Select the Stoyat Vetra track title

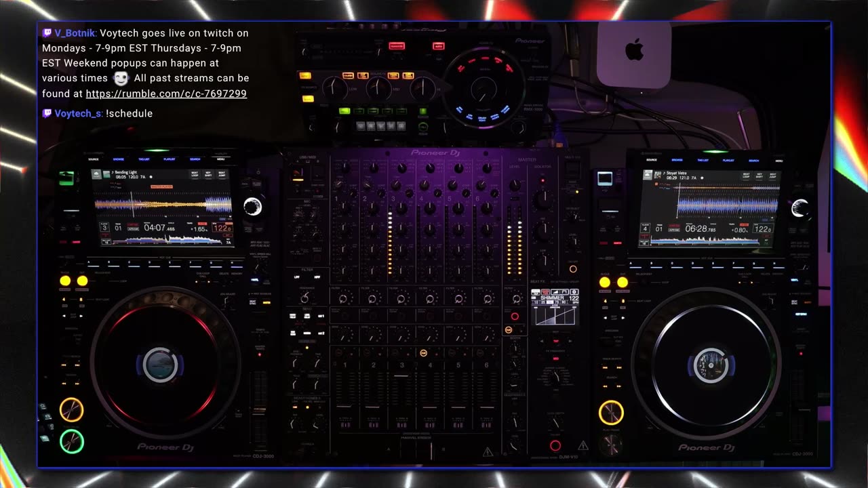tap(677, 173)
